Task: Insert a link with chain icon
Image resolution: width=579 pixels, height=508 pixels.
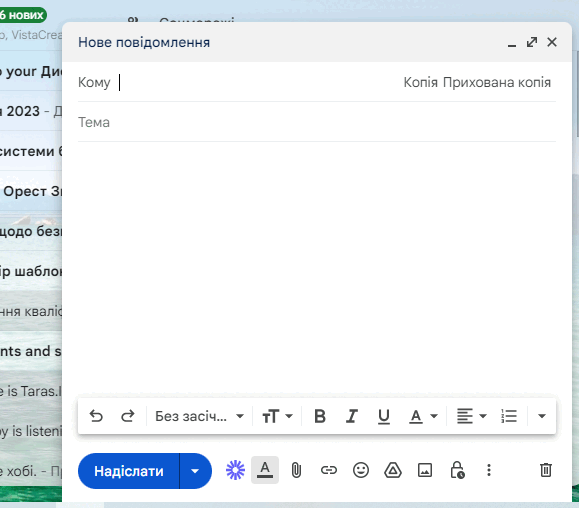Action: [x=329, y=470]
